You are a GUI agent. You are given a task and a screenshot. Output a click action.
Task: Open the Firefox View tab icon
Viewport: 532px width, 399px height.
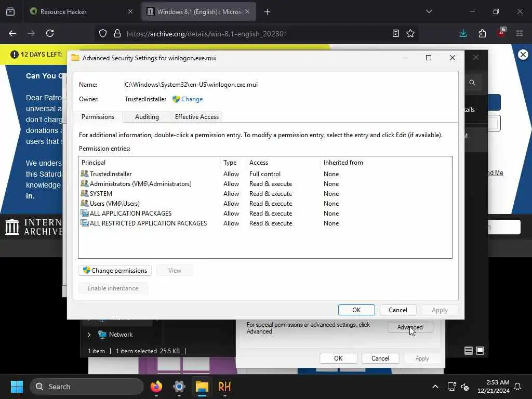[x=10, y=11]
